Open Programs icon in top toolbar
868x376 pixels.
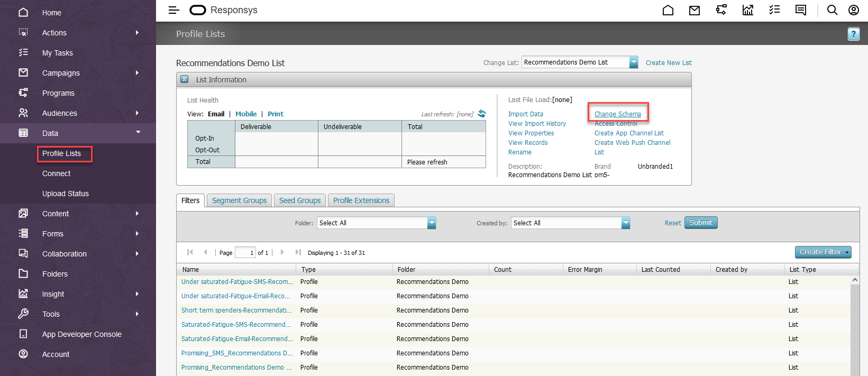(721, 10)
